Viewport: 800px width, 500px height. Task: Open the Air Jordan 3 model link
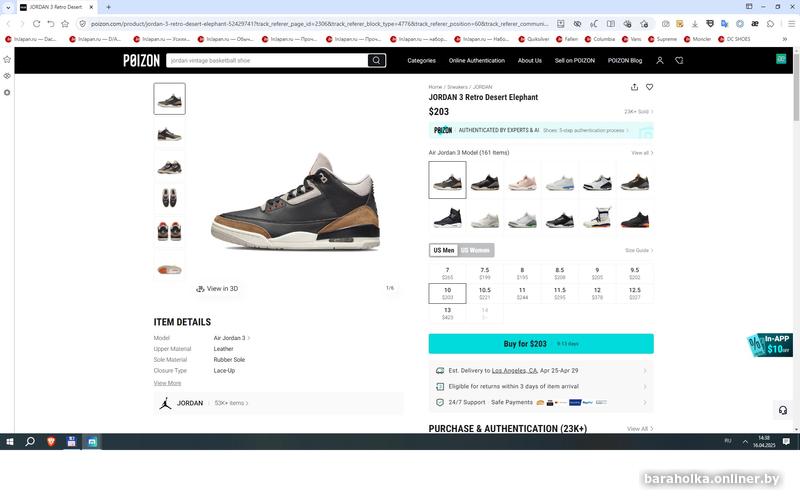[232, 338]
